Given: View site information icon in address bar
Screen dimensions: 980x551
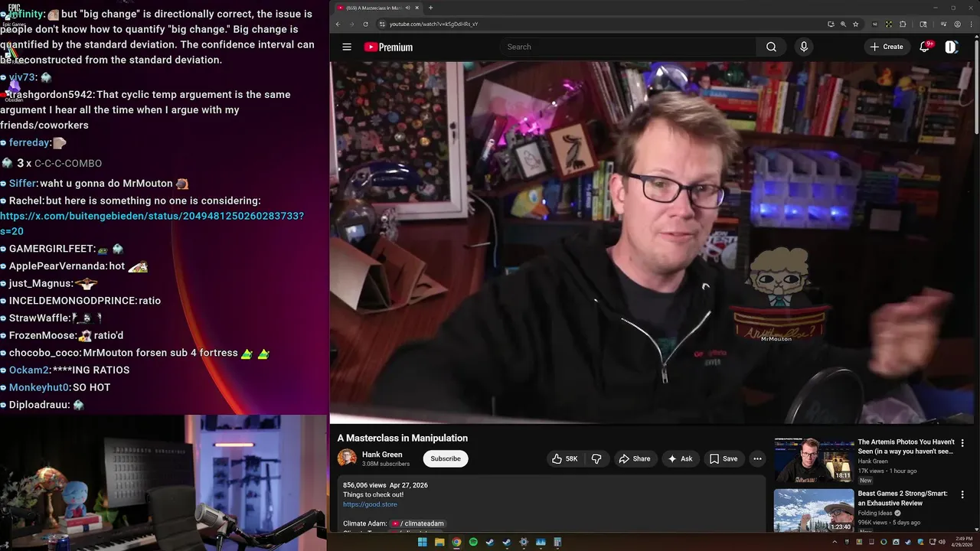Looking at the screenshot, I should tap(381, 24).
